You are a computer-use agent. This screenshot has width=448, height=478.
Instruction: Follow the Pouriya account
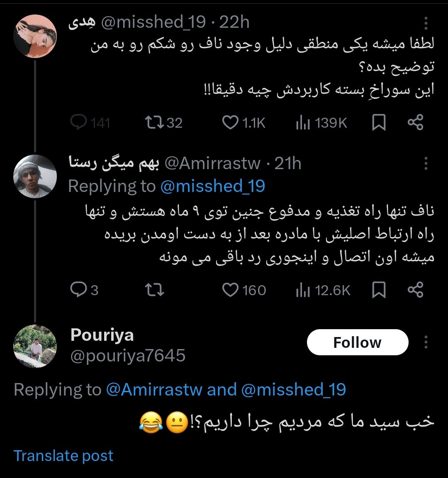pyautogui.click(x=357, y=342)
